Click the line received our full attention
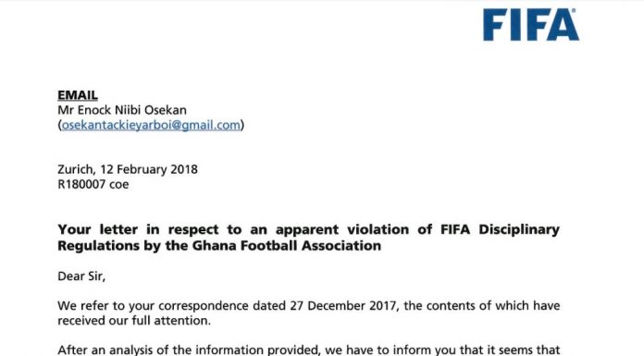 click(134, 321)
